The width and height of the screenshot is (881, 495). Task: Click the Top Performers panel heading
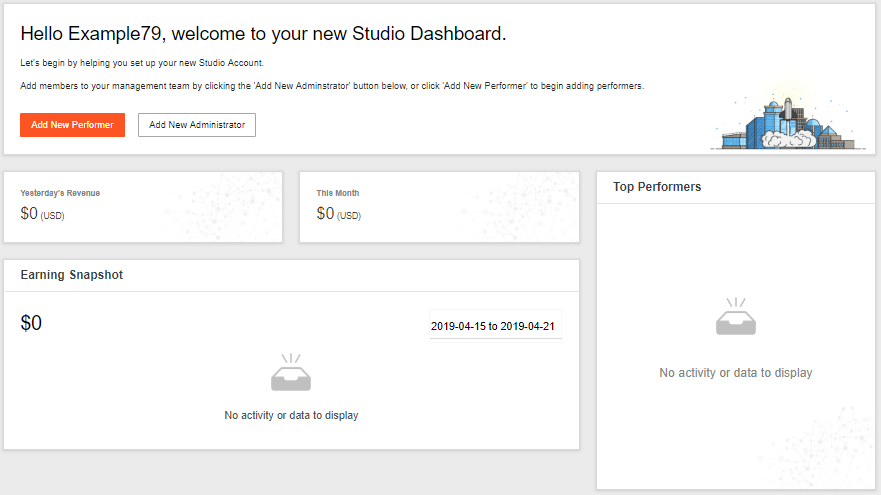pos(657,187)
